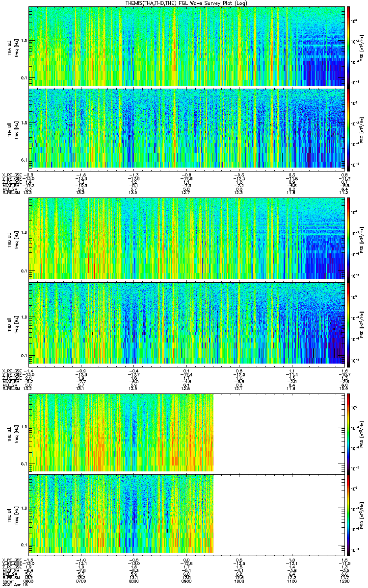The height and width of the screenshot is (588, 368).
Task: Click the '2021 Apr 15' date label
Action: tap(14, 585)
